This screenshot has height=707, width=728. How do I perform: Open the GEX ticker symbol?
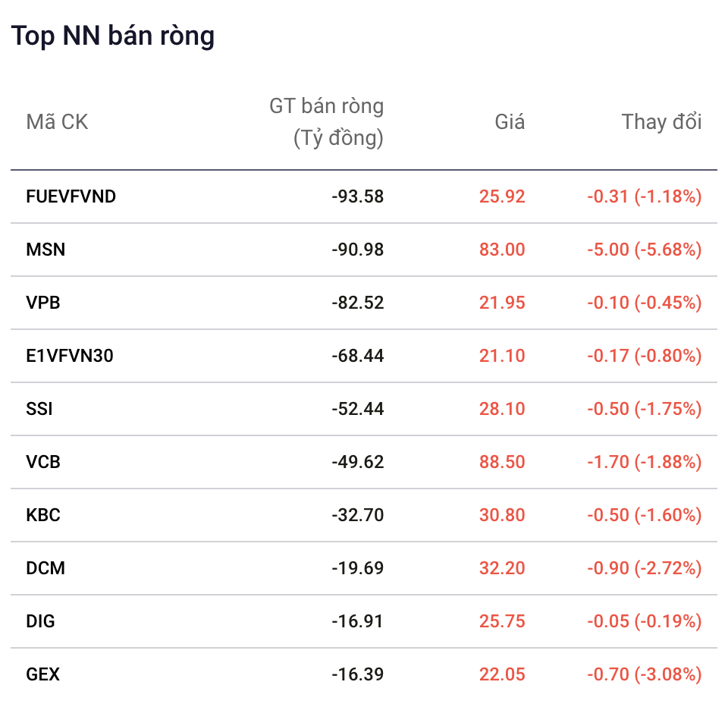[42, 674]
